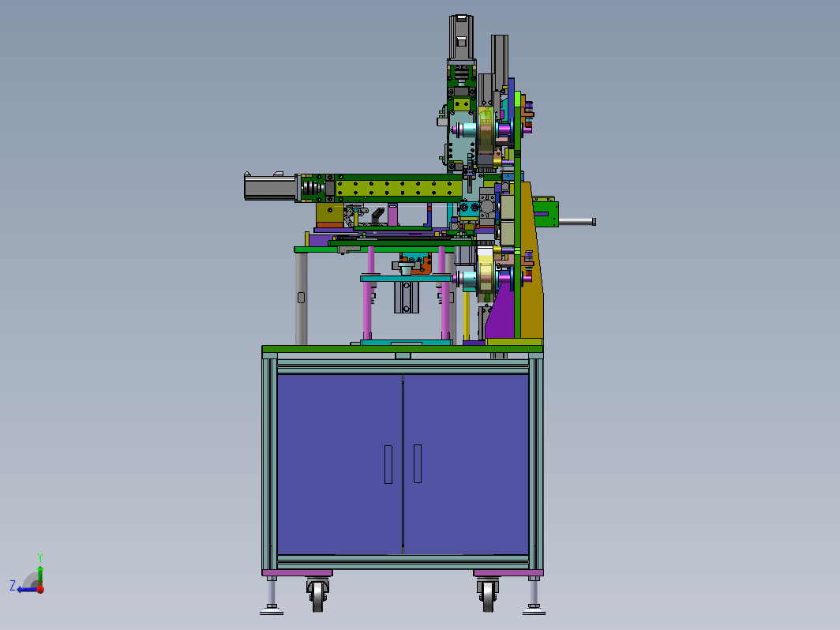Select the left leveling foot pad
840x630 pixels.
pyautogui.click(x=272, y=610)
